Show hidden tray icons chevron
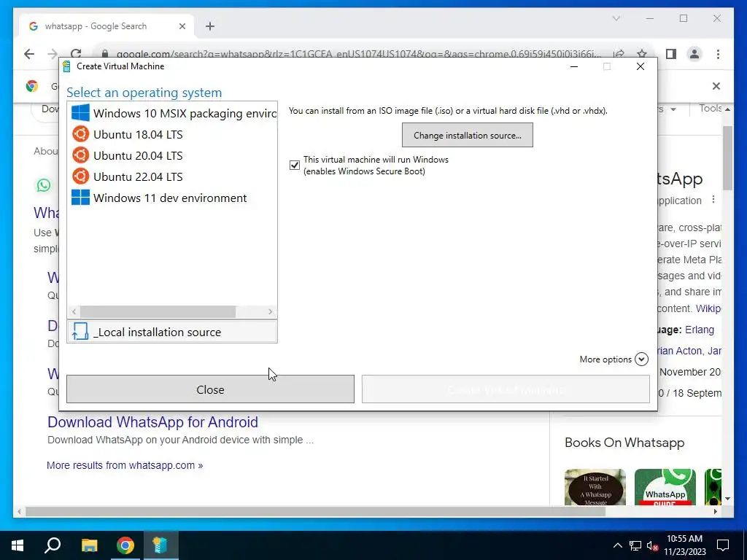The image size is (747, 560). pyautogui.click(x=617, y=545)
